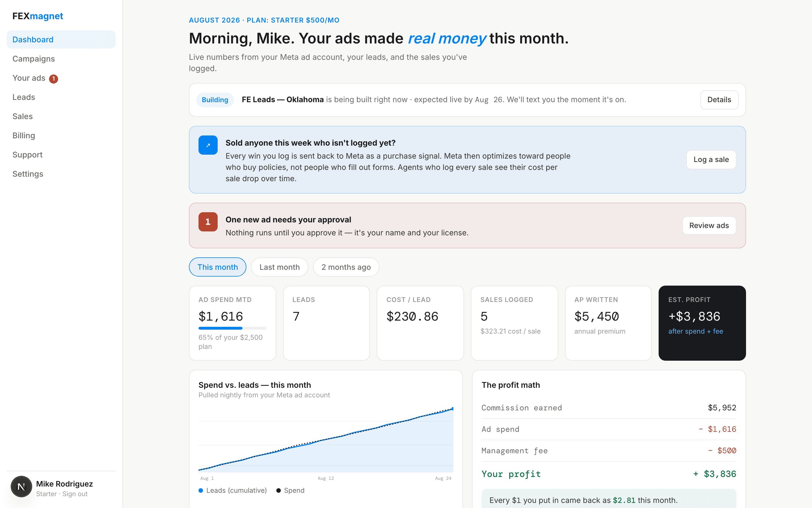This screenshot has width=812, height=508.
Task: Click the plan header 'August 2026 · Plan: Starter'
Action: coord(264,20)
